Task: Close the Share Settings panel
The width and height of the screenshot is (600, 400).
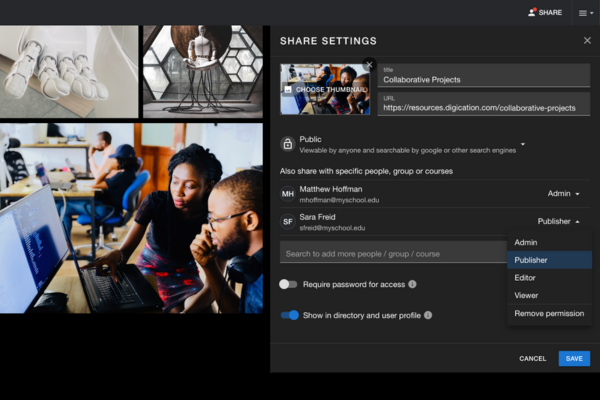Action: point(587,41)
